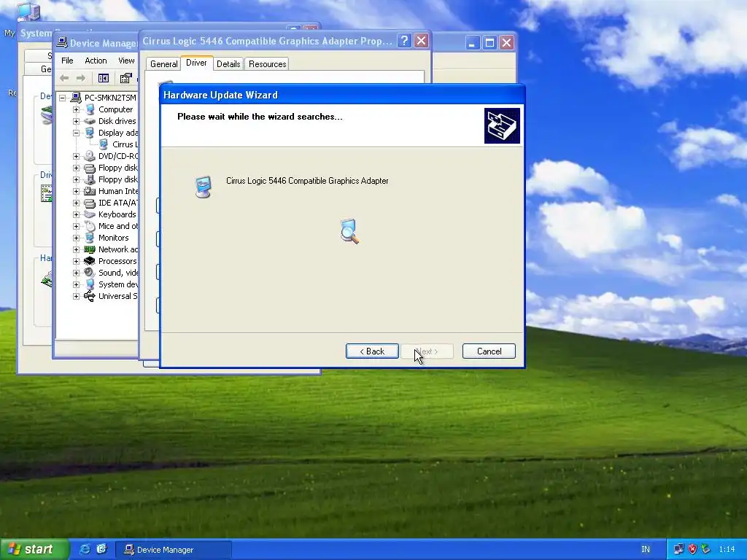
Task: Open the red Security Center shield tray icon
Action: (692, 550)
